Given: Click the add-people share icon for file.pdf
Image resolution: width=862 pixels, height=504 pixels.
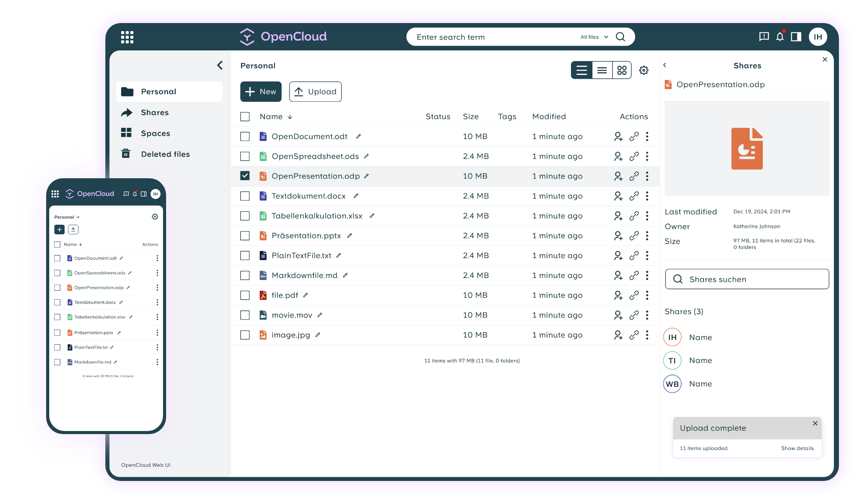Looking at the screenshot, I should (618, 295).
